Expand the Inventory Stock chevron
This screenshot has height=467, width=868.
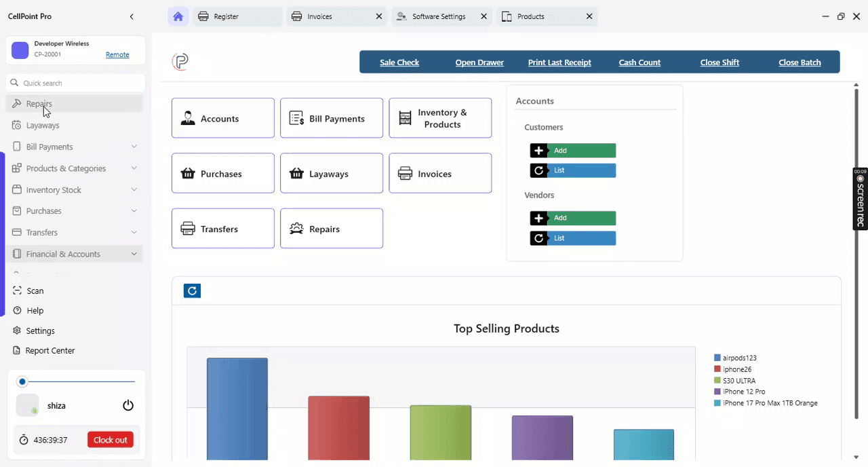pos(134,190)
